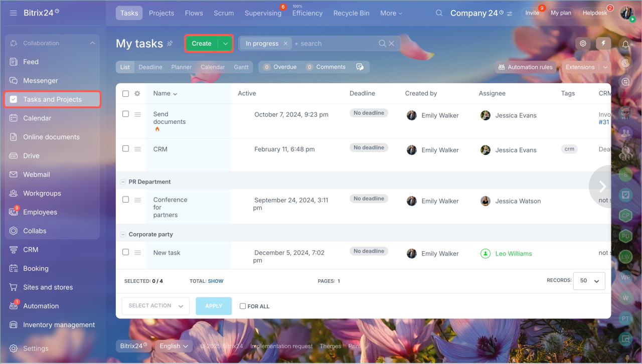Select the New task checkbox
Image resolution: width=642 pixels, height=364 pixels.
[125, 252]
